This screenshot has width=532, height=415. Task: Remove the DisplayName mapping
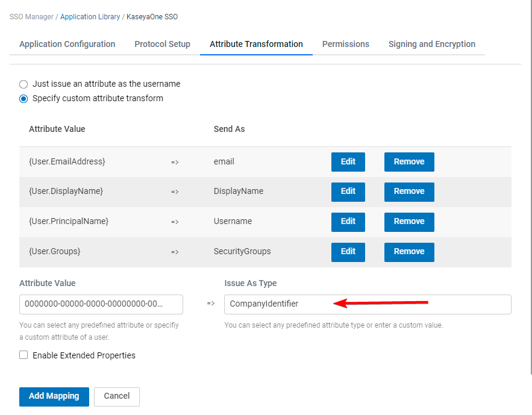point(409,192)
